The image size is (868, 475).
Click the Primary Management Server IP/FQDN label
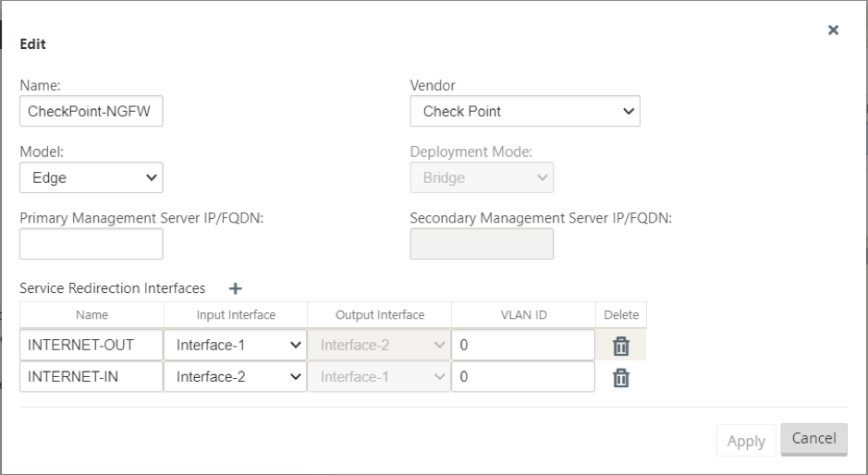click(x=141, y=218)
